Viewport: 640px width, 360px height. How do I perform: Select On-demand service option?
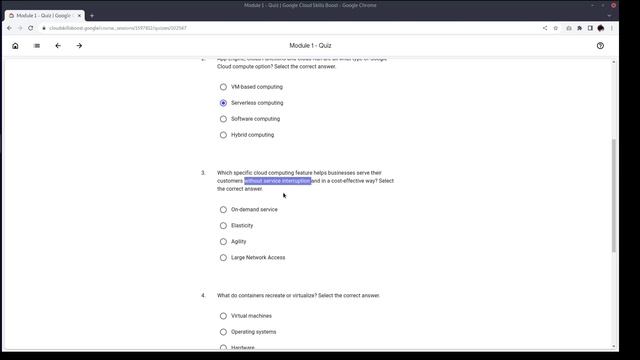223,209
